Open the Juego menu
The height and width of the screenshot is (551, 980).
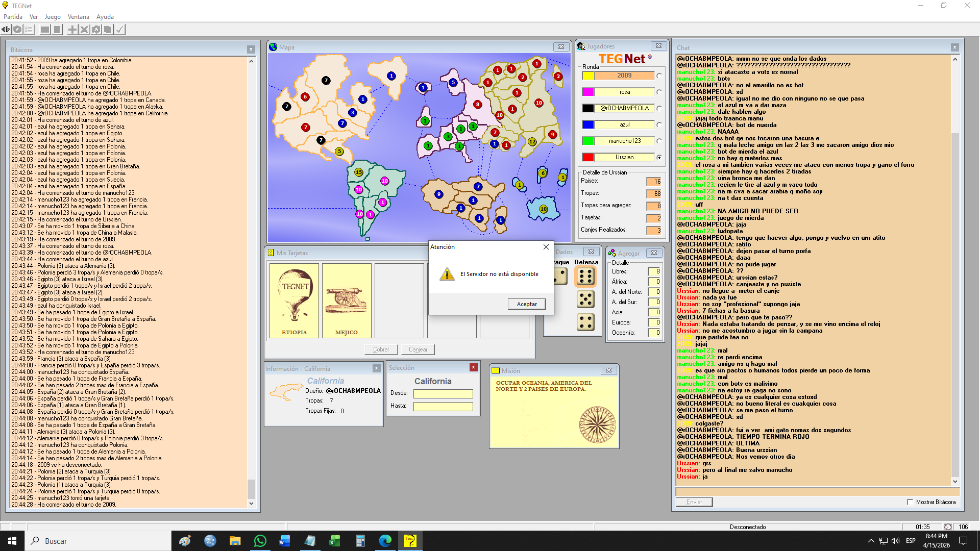(53, 17)
